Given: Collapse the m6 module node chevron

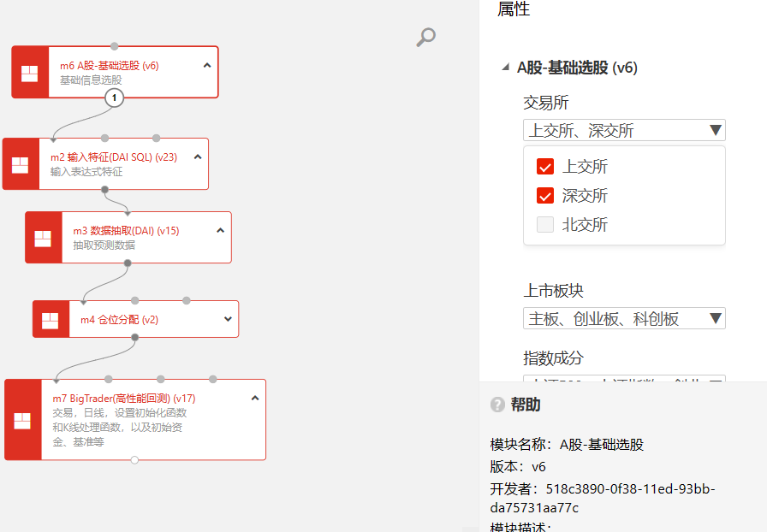Looking at the screenshot, I should [207, 65].
